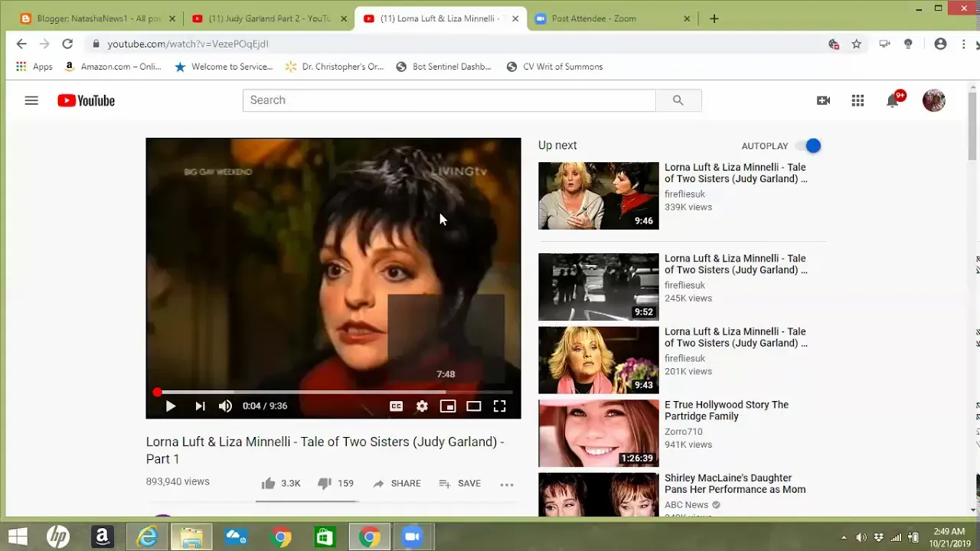Switch to the Post Attendee Zoom tab

click(x=593, y=18)
